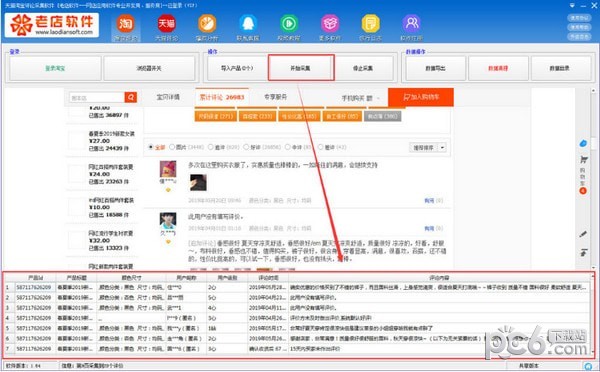Open the shopping cart icon on right sidebar
This screenshot has height=372, width=600.
584,160
